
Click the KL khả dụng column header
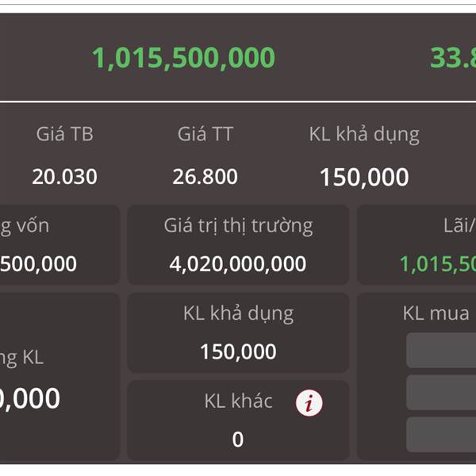364,135
